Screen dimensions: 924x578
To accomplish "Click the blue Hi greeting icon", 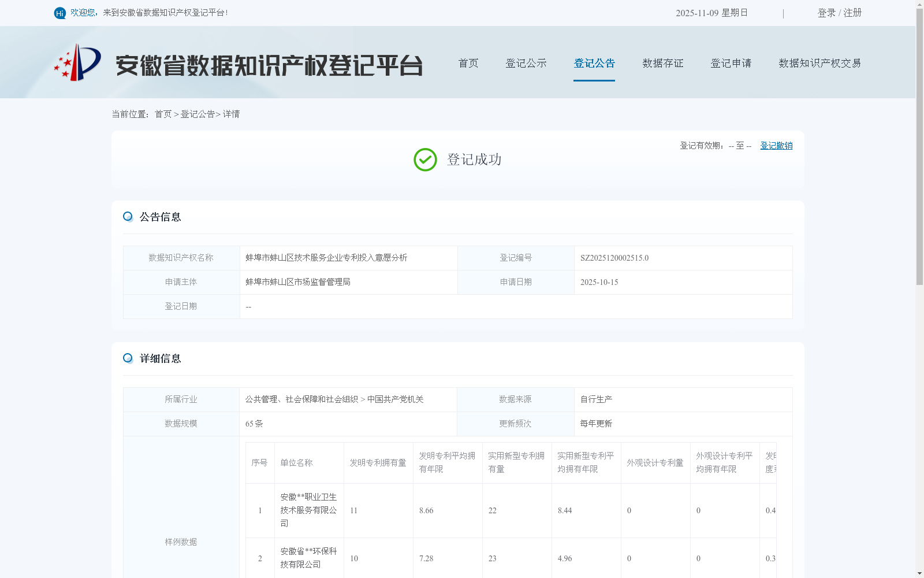I will 60,13.
